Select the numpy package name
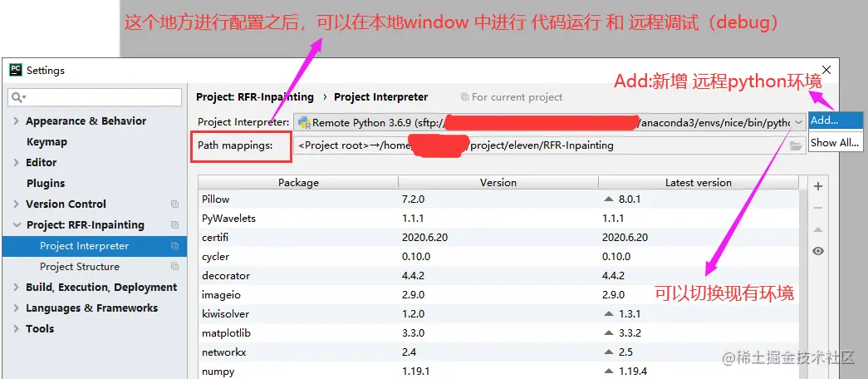The height and width of the screenshot is (379, 868). [218, 372]
